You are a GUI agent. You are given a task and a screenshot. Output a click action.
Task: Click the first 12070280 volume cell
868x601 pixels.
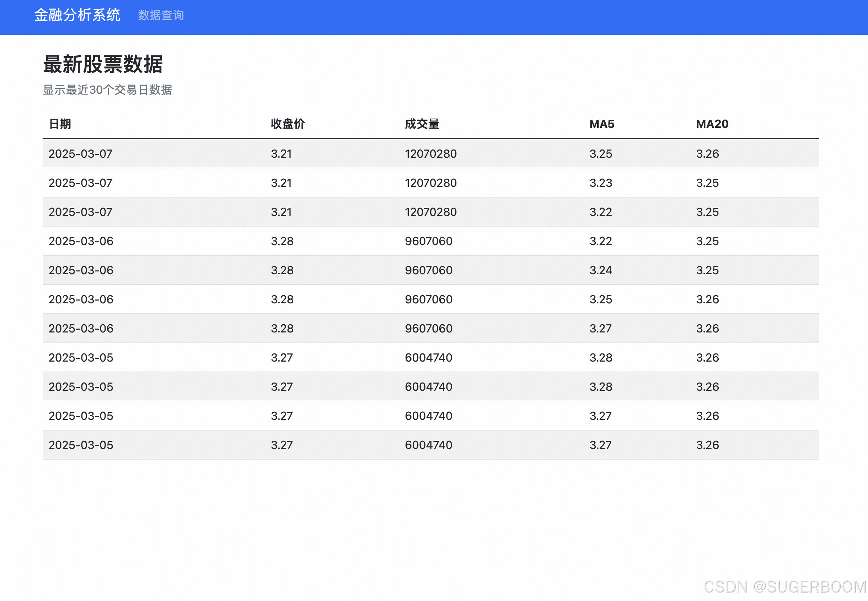pyautogui.click(x=430, y=154)
